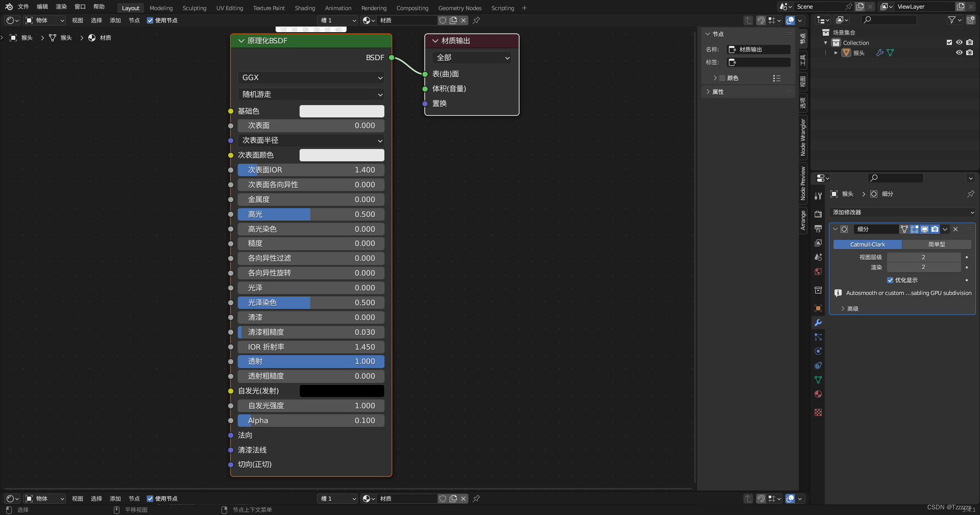
Task: Hide the 猴头 object with the eye toggle
Action: (960, 53)
